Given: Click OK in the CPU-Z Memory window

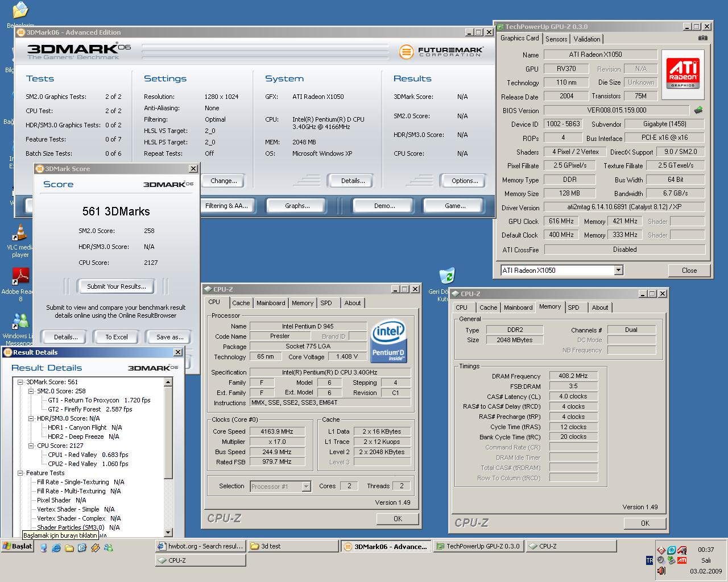Looking at the screenshot, I should 645,523.
